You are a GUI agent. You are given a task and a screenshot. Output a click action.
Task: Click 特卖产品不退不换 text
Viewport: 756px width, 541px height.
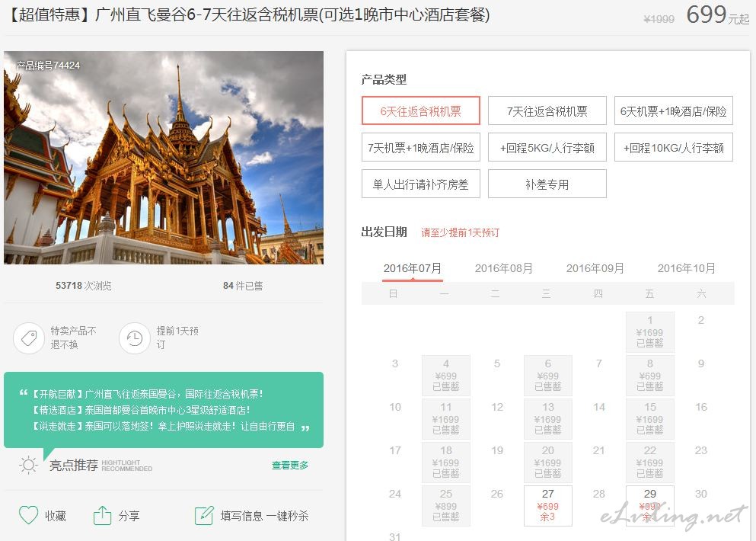tap(73, 338)
